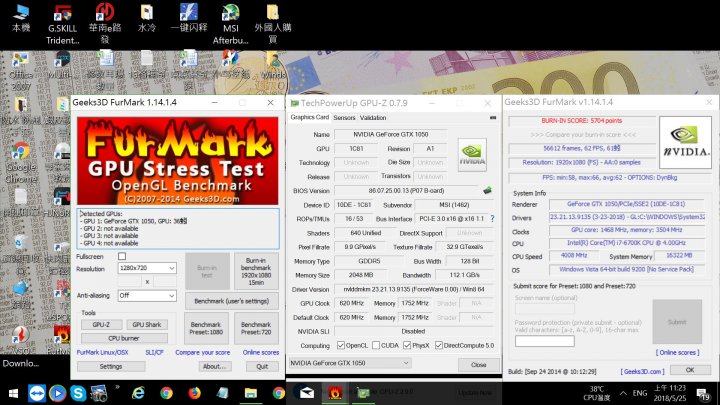
Task: Switch to GPU-Z via its taskbar icon
Action: pos(363,393)
